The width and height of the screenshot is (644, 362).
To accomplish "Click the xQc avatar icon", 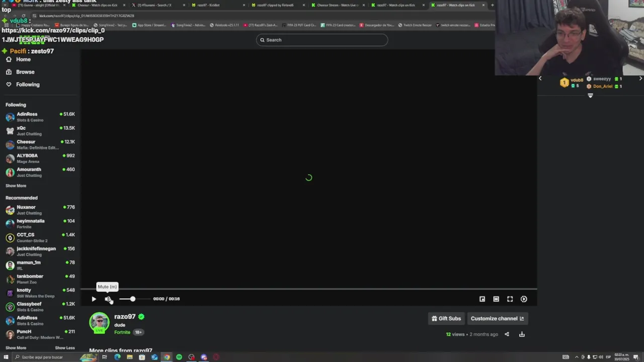I will click(10, 131).
